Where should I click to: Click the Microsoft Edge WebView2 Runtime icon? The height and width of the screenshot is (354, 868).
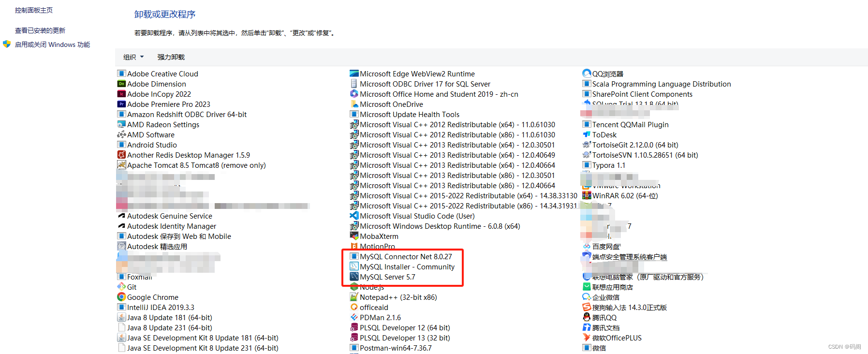[x=354, y=74]
